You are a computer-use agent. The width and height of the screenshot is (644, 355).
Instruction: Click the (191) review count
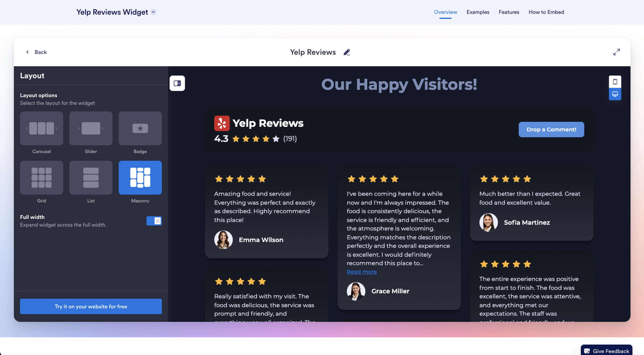290,139
